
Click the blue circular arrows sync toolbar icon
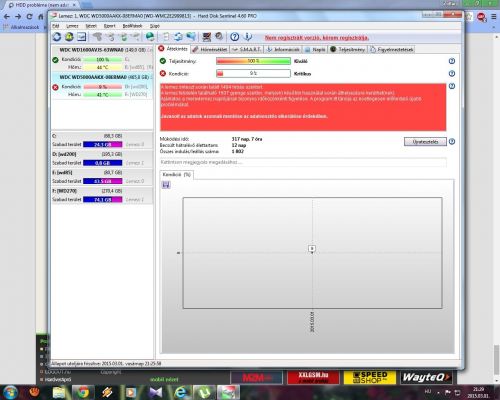(x=178, y=37)
